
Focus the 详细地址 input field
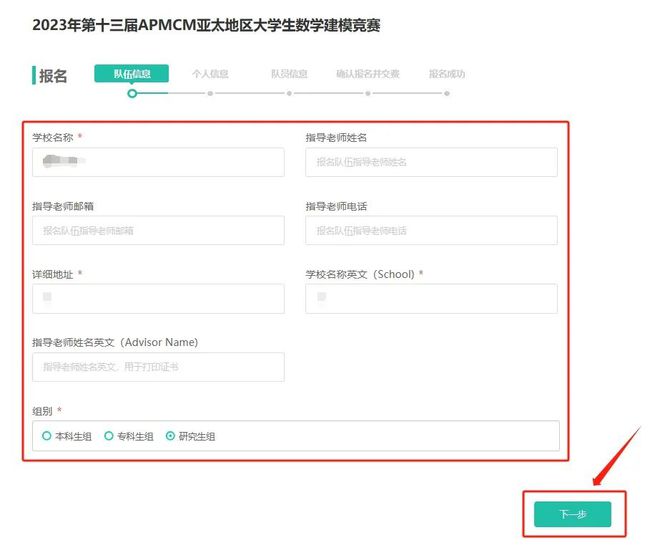[x=158, y=298]
